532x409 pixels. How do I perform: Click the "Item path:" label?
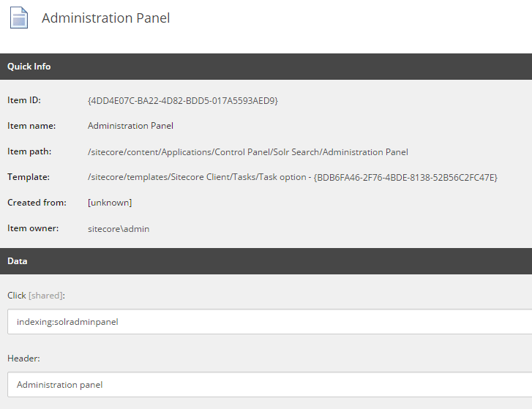[30, 152]
